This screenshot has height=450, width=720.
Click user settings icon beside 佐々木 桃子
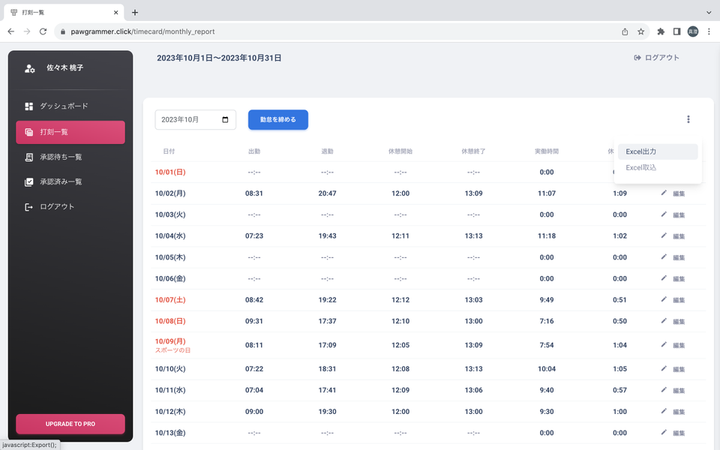click(x=29, y=68)
